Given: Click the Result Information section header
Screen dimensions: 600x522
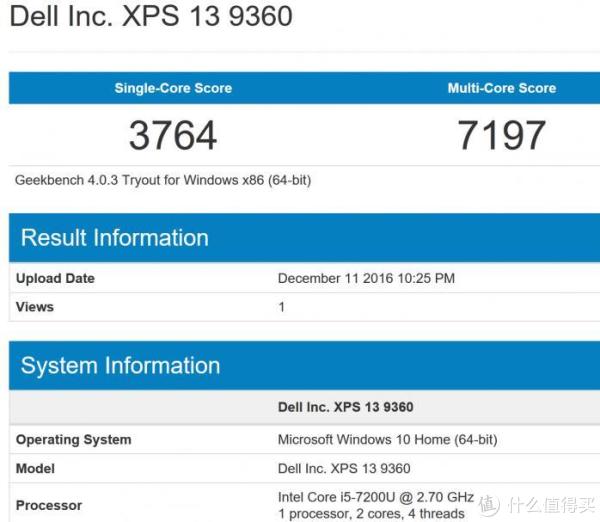Looking at the screenshot, I should point(115,238).
